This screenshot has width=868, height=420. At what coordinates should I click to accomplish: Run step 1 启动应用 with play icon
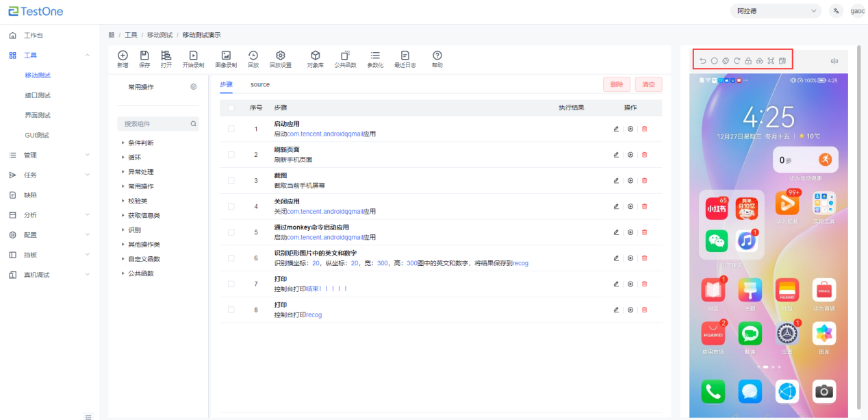[x=630, y=129]
